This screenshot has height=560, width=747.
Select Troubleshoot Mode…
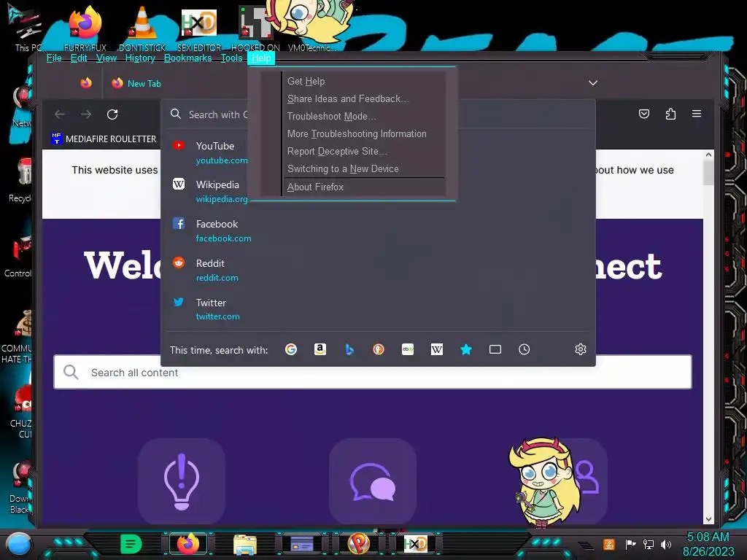coord(365,117)
